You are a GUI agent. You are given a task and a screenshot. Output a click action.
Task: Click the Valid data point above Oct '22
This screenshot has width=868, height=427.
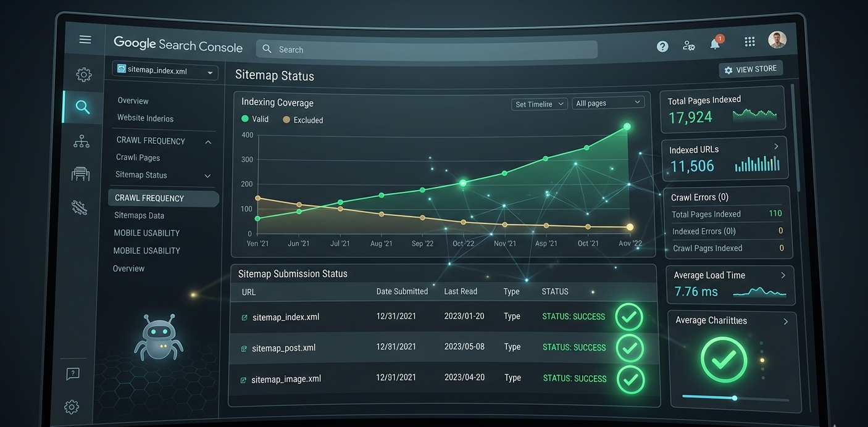click(x=463, y=183)
